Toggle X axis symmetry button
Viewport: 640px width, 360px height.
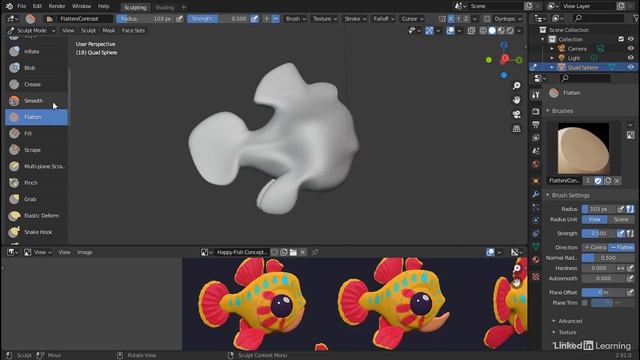click(x=451, y=19)
